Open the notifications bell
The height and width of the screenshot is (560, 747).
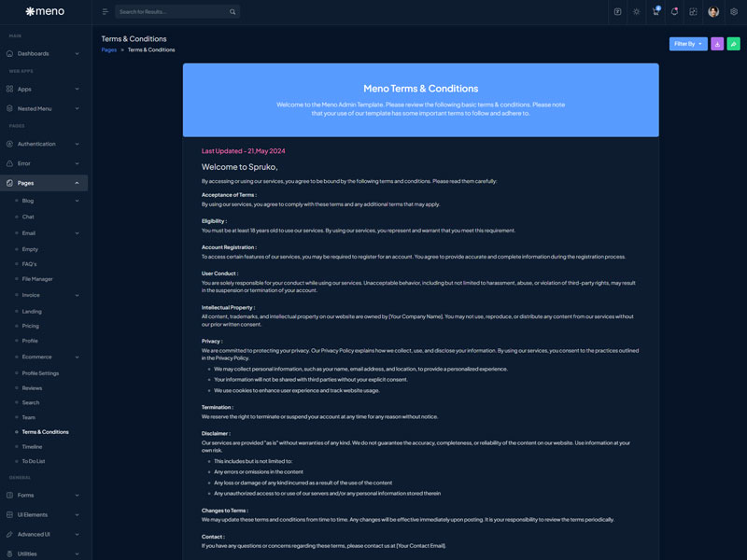click(x=674, y=12)
